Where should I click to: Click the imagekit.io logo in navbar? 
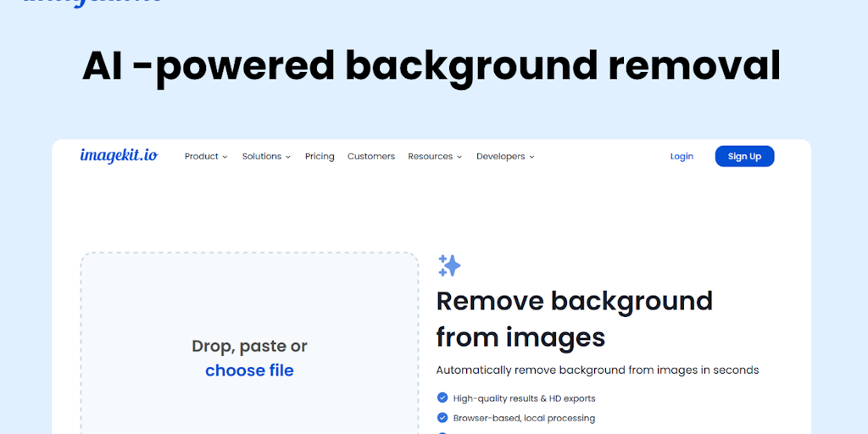coord(119,156)
